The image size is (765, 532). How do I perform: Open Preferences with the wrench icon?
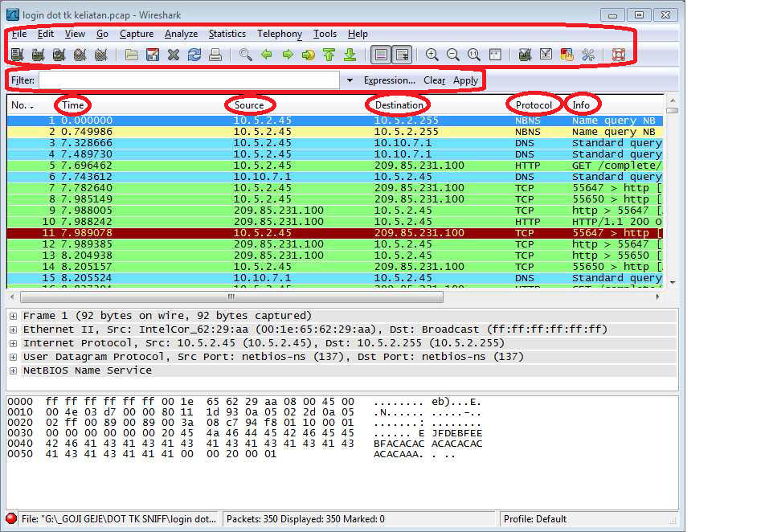tap(588, 55)
